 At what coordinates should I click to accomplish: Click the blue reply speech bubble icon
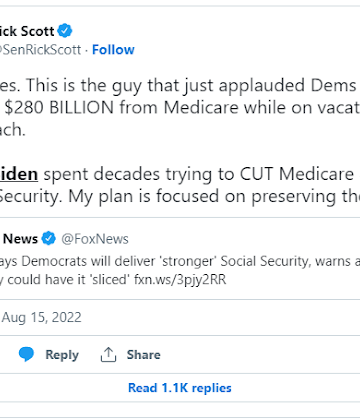tap(26, 354)
